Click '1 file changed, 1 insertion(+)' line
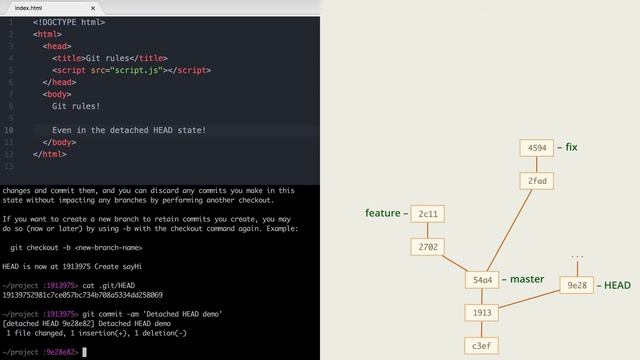 (96, 333)
